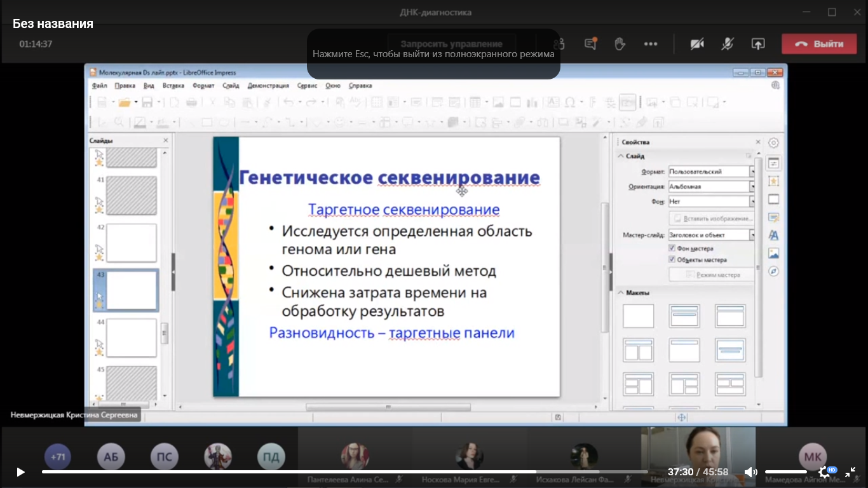Select the blank layout thumbnail in Макеты
Image resolution: width=868 pixels, height=488 pixels.
pos(639,316)
